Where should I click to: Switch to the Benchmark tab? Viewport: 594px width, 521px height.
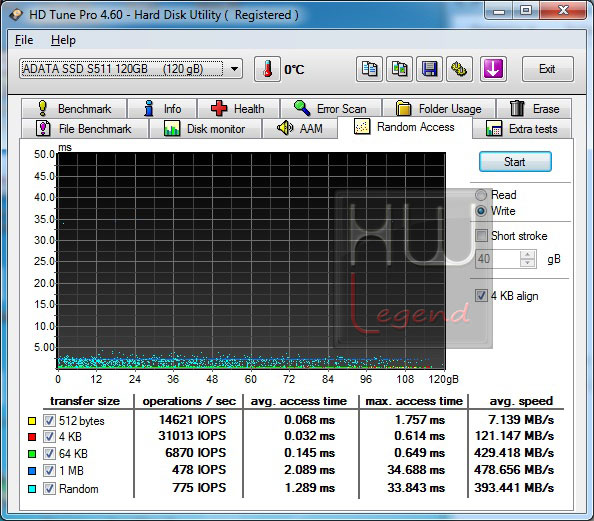(74, 109)
